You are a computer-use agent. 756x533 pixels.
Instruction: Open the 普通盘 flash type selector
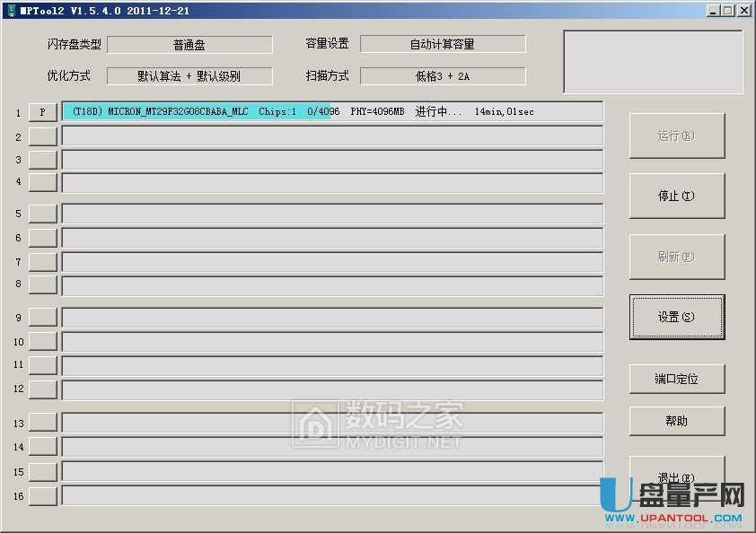click(191, 43)
